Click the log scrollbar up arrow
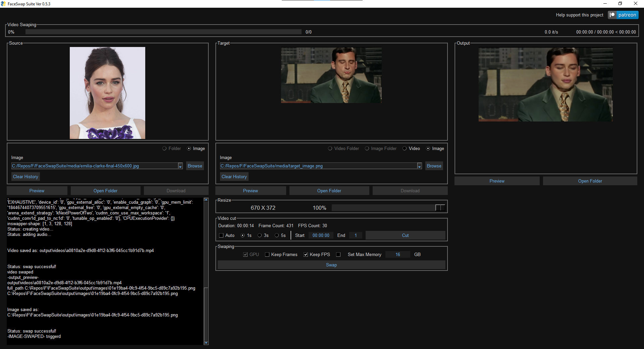The width and height of the screenshot is (644, 349). 206,200
